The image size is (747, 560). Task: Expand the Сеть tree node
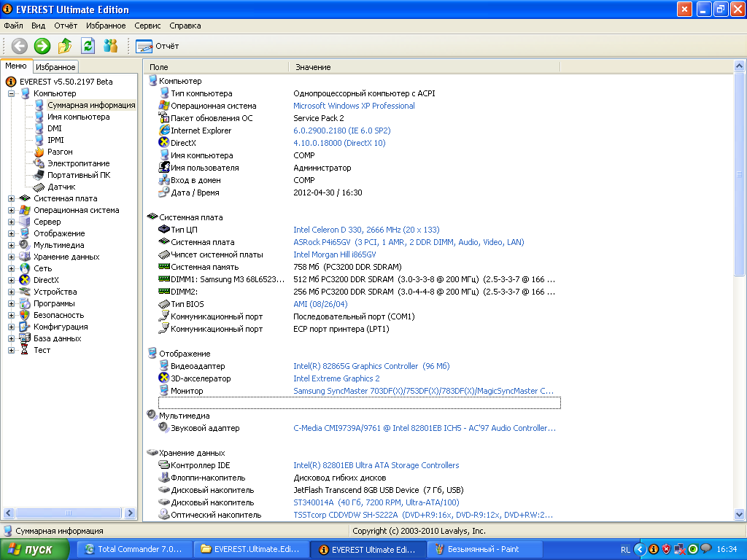(12, 268)
